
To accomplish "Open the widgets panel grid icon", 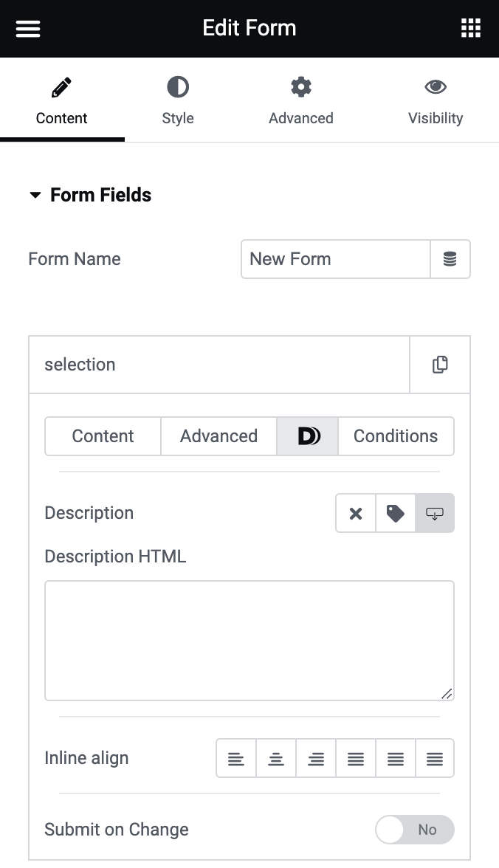I will point(471,28).
